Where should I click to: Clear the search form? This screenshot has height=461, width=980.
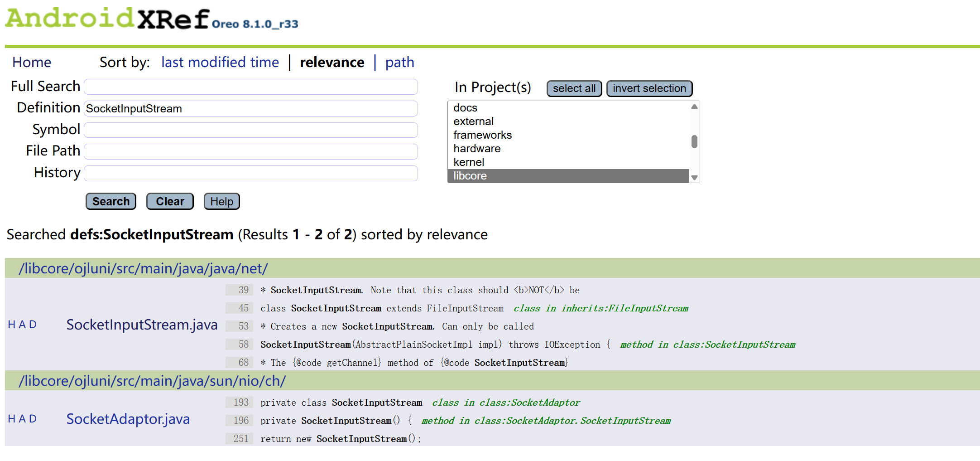pyautogui.click(x=170, y=201)
